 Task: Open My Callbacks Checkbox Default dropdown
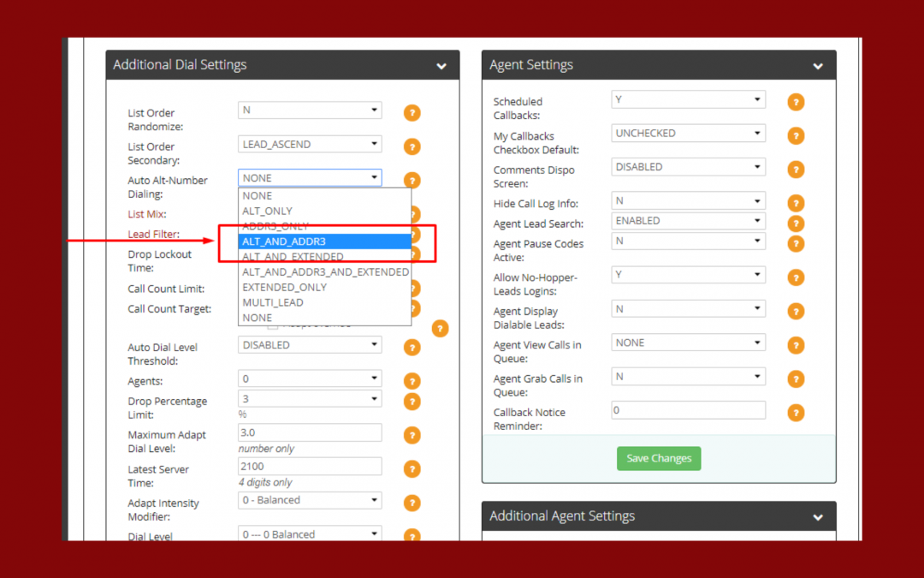(688, 134)
